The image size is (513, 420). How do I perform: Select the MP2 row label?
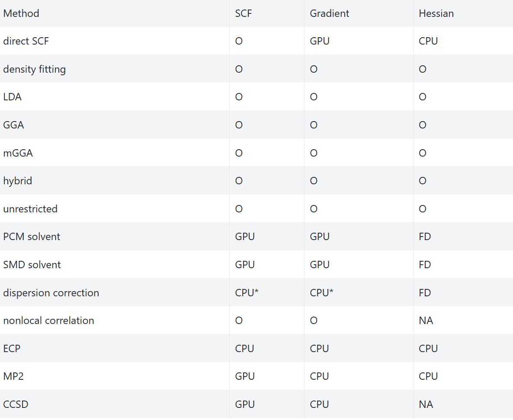click(13, 376)
